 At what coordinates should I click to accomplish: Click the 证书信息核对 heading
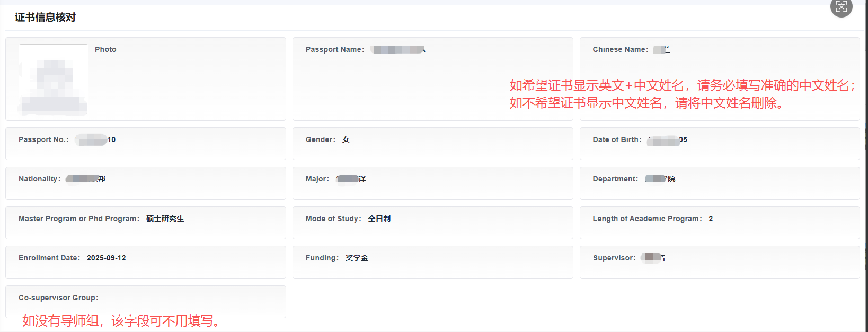45,18
